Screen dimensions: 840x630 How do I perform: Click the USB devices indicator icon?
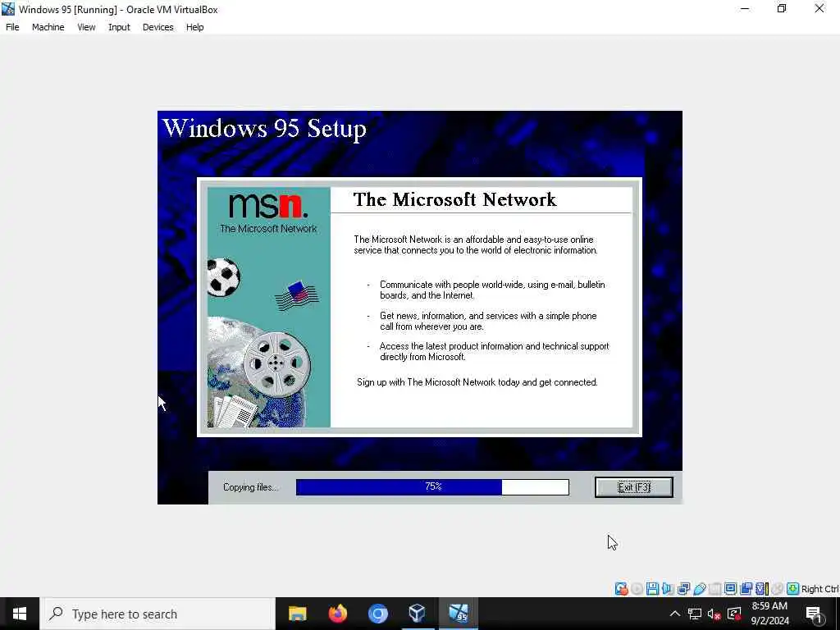pyautogui.click(x=700, y=589)
